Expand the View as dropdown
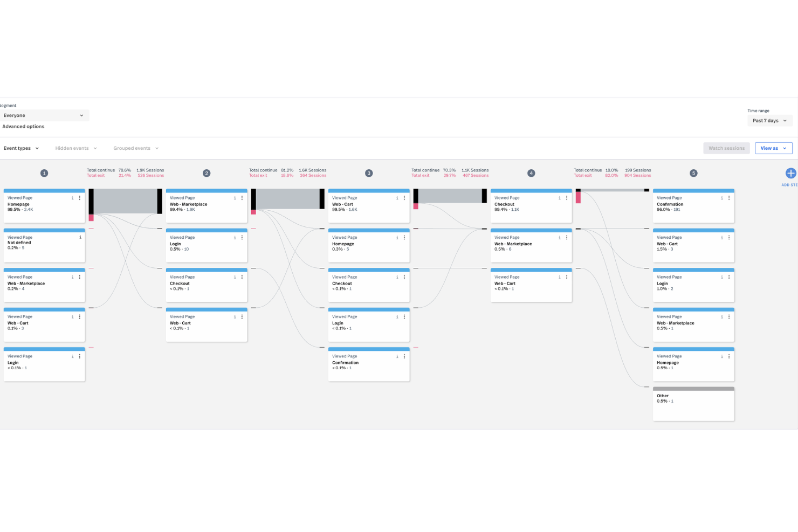The height and width of the screenshot is (532, 798). coord(773,148)
